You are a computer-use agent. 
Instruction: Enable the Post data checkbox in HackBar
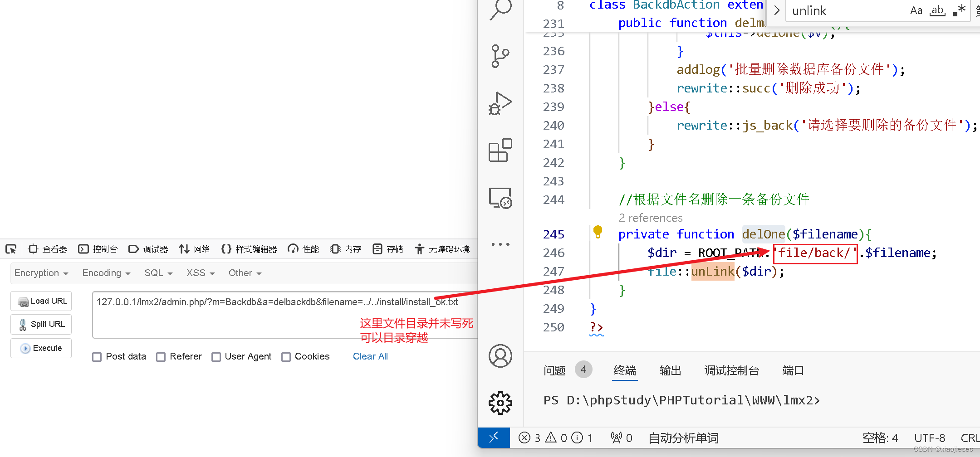pos(97,357)
